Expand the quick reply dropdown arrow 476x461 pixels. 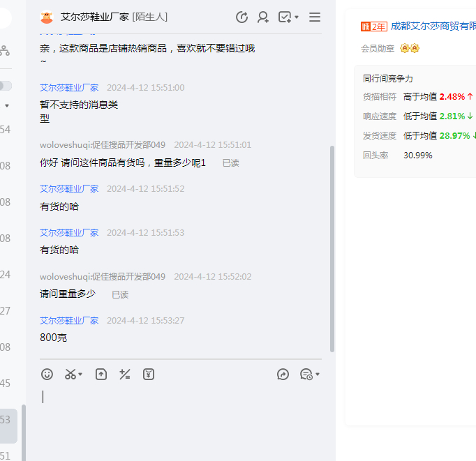click(318, 375)
